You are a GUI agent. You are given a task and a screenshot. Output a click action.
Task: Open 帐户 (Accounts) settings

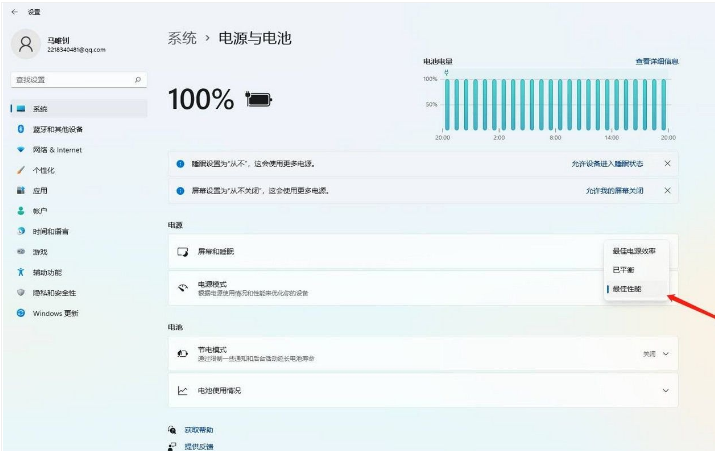(x=40, y=211)
